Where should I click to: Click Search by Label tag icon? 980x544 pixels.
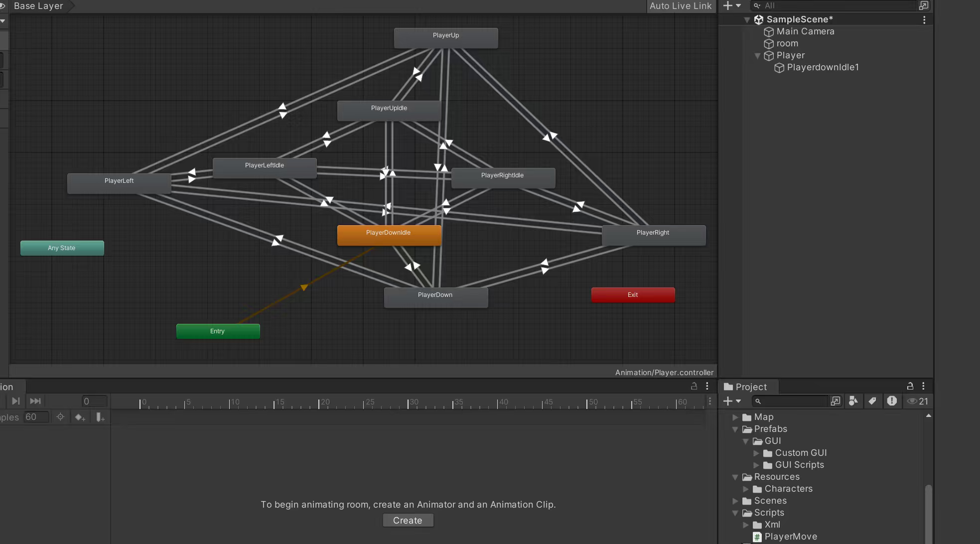pyautogui.click(x=872, y=401)
